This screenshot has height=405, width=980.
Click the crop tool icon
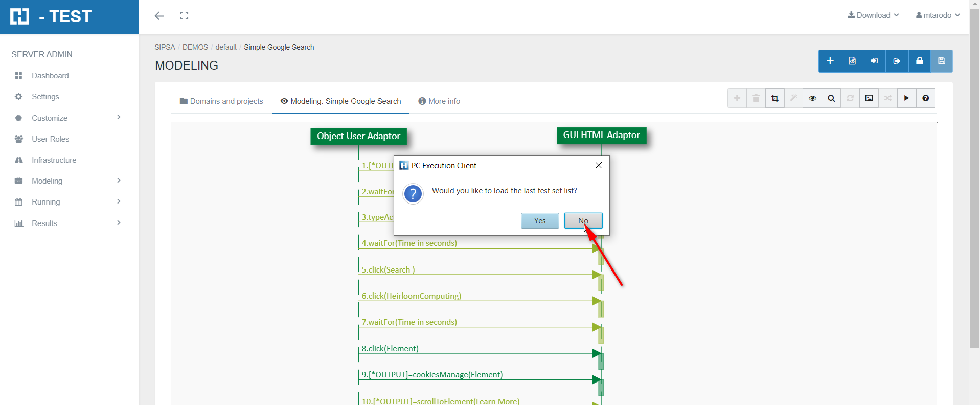[x=775, y=98]
